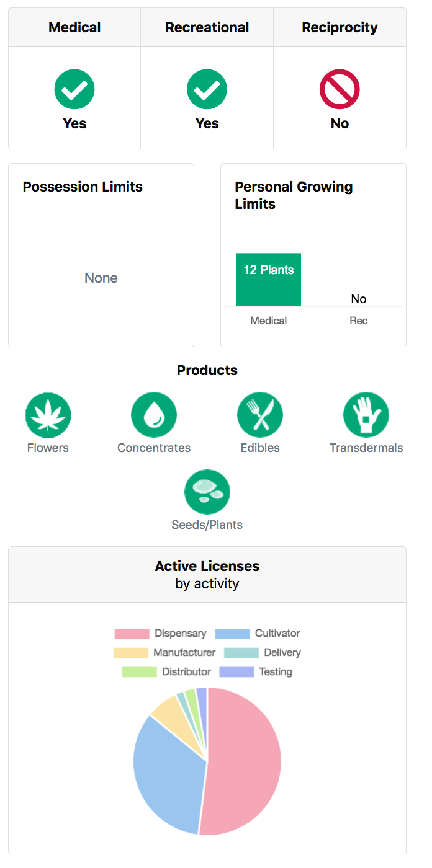Click the green Recreational checkmark icon
Screen dimensions: 432x868
[x=207, y=89]
